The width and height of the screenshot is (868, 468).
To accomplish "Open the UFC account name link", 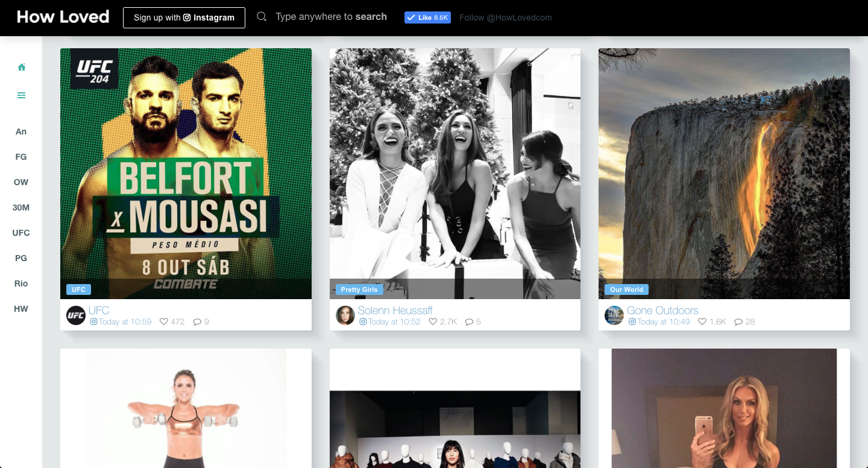I will coord(99,311).
